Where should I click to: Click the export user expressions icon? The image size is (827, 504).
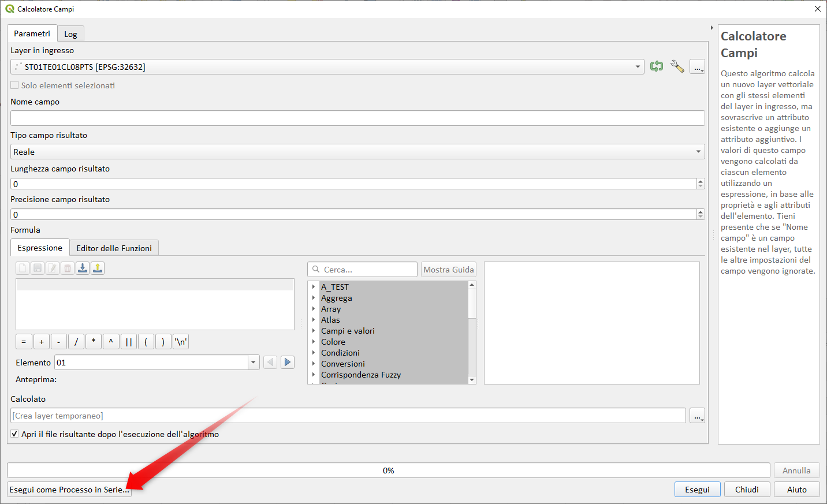98,268
